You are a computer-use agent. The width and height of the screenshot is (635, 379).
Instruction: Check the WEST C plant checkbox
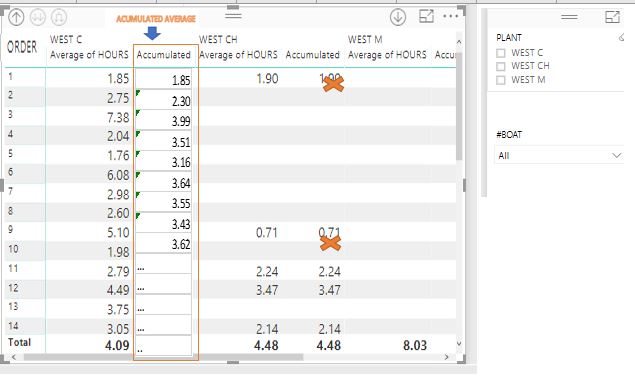tap(501, 53)
